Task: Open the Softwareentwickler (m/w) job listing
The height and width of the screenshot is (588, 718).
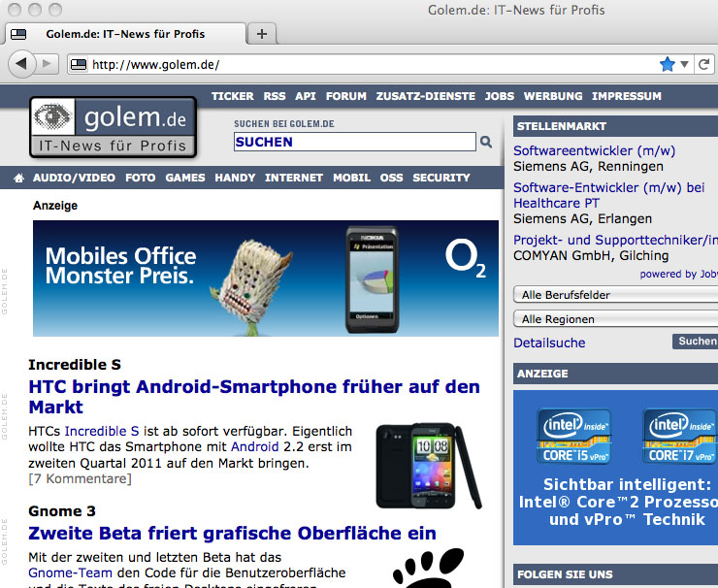Action: point(594,150)
